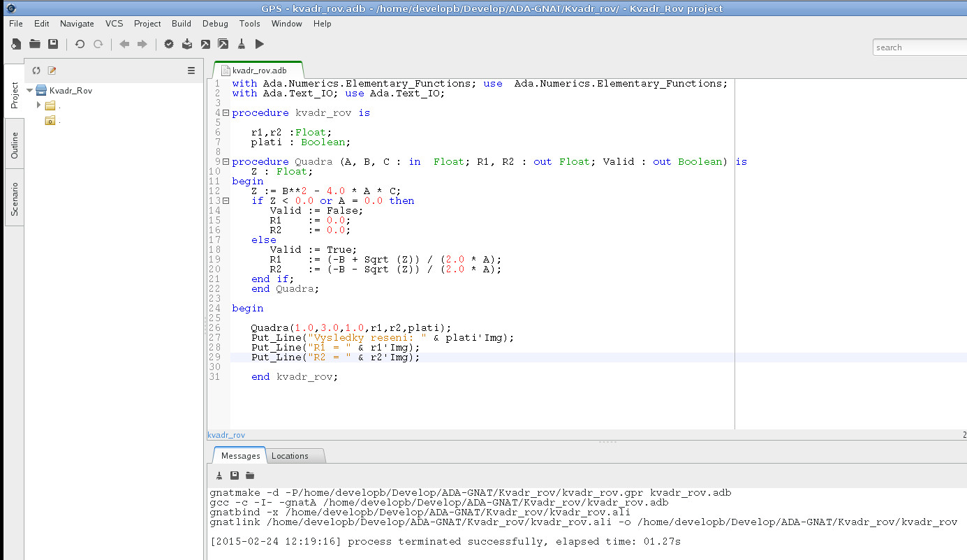The height and width of the screenshot is (560, 967).
Task: Switch to the Outline side tab
Action: pos(14,145)
